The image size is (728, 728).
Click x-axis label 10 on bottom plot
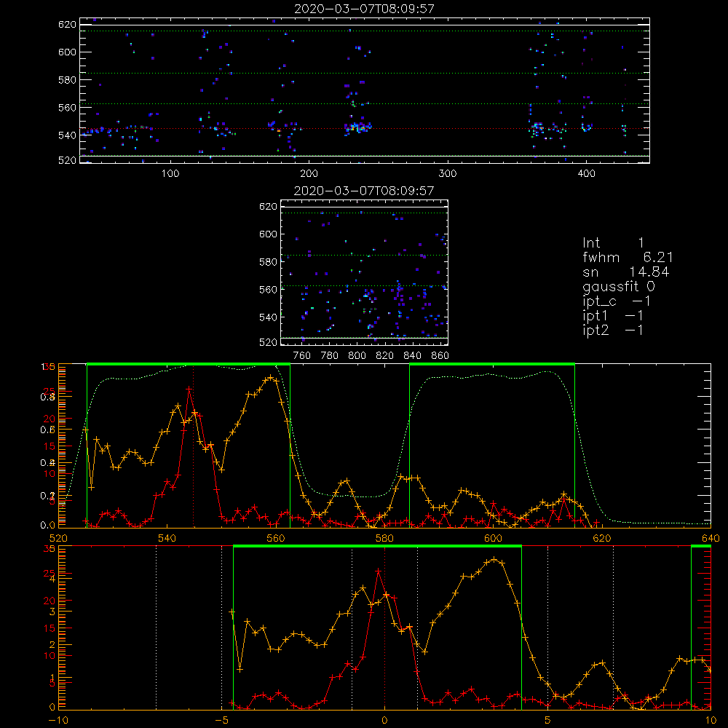[x=711, y=721]
